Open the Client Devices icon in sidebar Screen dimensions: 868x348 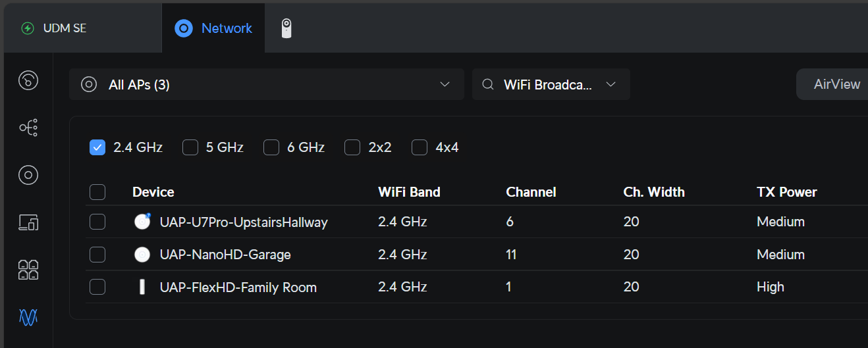(x=28, y=222)
